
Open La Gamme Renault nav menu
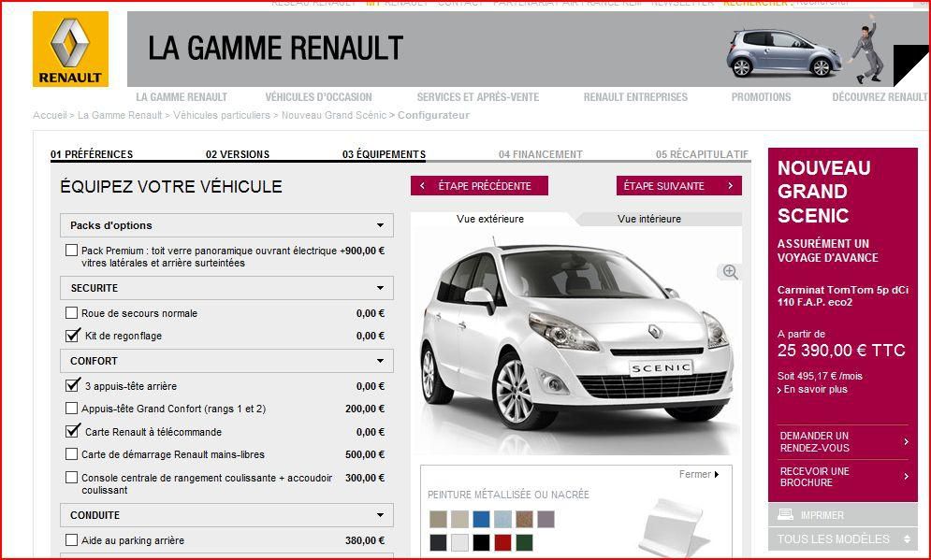[x=182, y=96]
